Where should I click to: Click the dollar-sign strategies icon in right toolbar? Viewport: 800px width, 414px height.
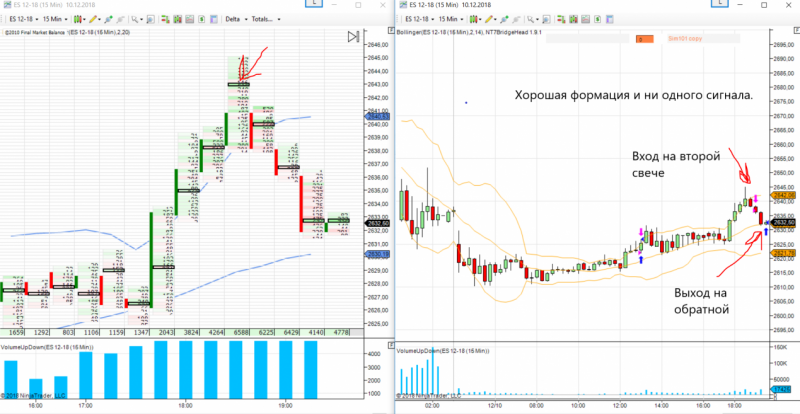tap(597, 19)
